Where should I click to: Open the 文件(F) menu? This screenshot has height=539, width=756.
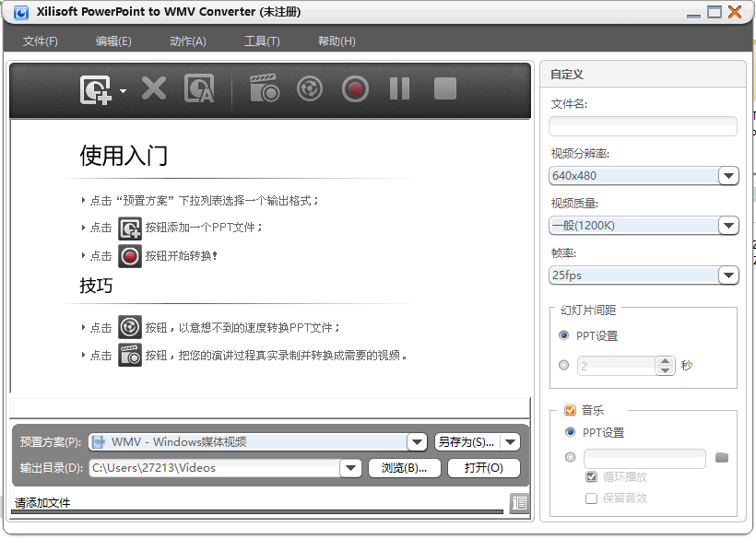(x=41, y=41)
